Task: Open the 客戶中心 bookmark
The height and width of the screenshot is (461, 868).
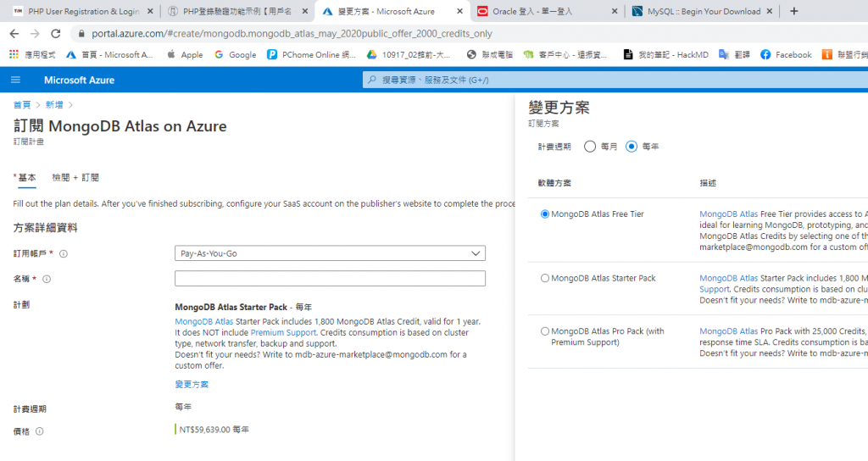Action: 565,54
